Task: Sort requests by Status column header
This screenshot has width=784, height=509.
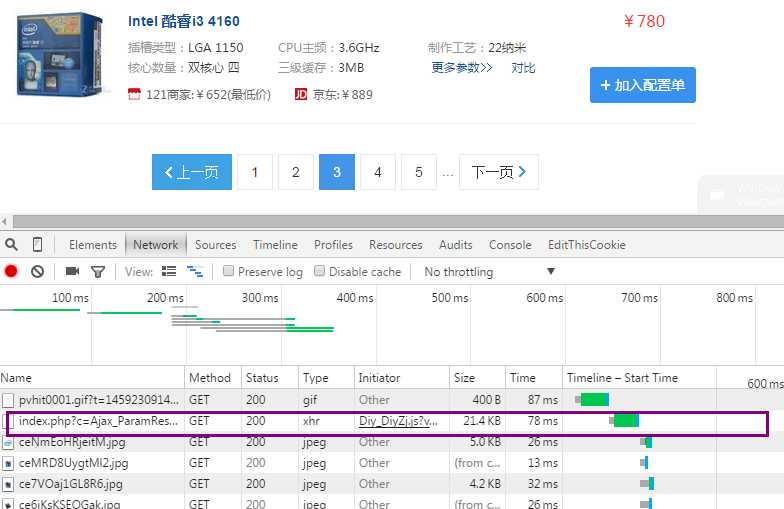Action: tap(270, 378)
